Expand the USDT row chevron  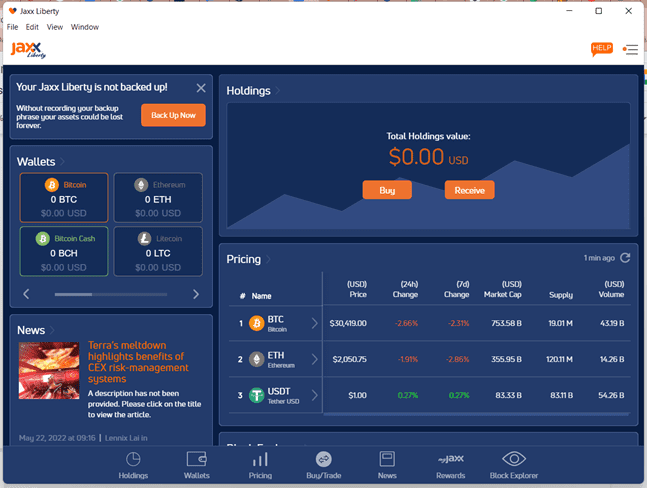click(x=314, y=395)
